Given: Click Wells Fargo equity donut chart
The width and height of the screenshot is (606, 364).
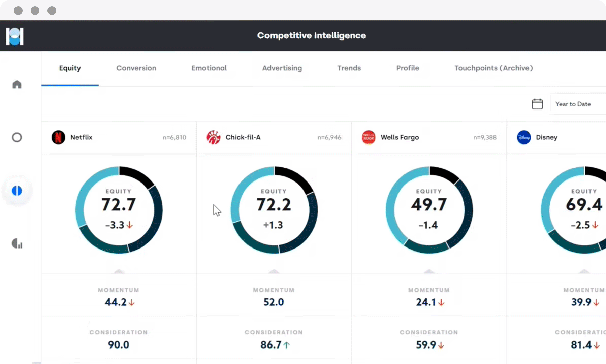Looking at the screenshot, I should pyautogui.click(x=429, y=210).
